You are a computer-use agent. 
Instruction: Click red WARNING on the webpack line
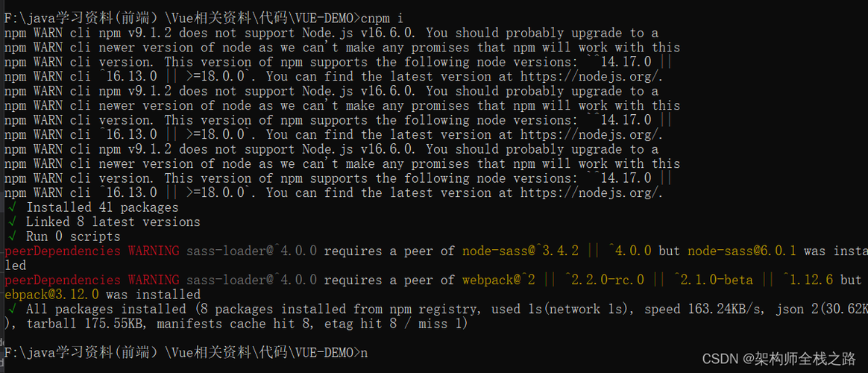(154, 280)
